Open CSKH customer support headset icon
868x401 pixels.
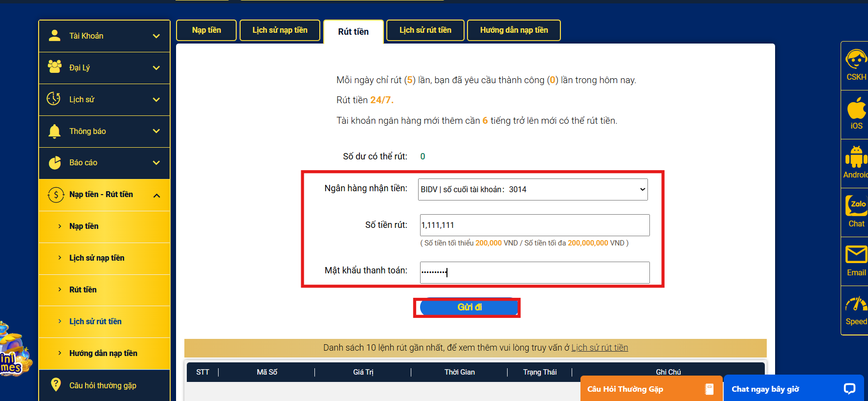(x=856, y=60)
